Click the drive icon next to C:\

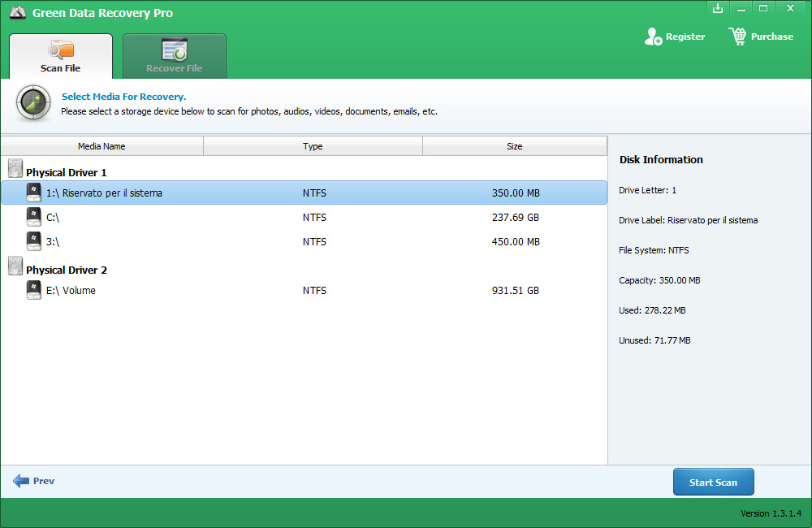pos(33,217)
